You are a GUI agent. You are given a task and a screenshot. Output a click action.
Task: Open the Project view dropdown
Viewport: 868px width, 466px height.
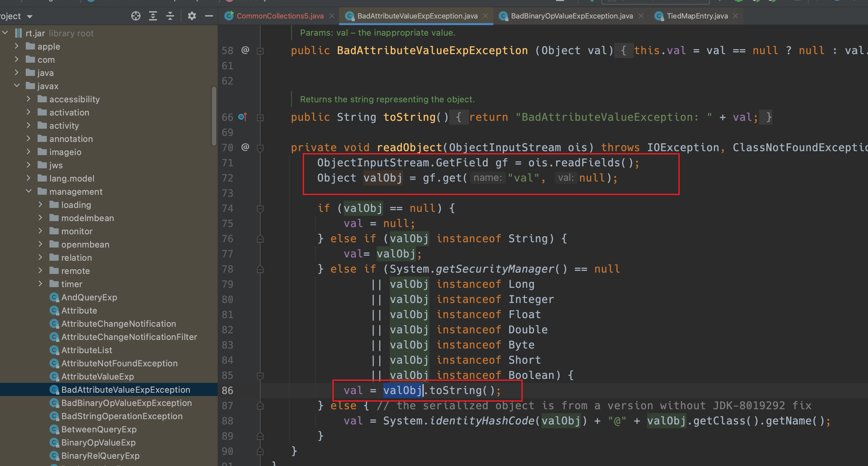[x=30, y=16]
